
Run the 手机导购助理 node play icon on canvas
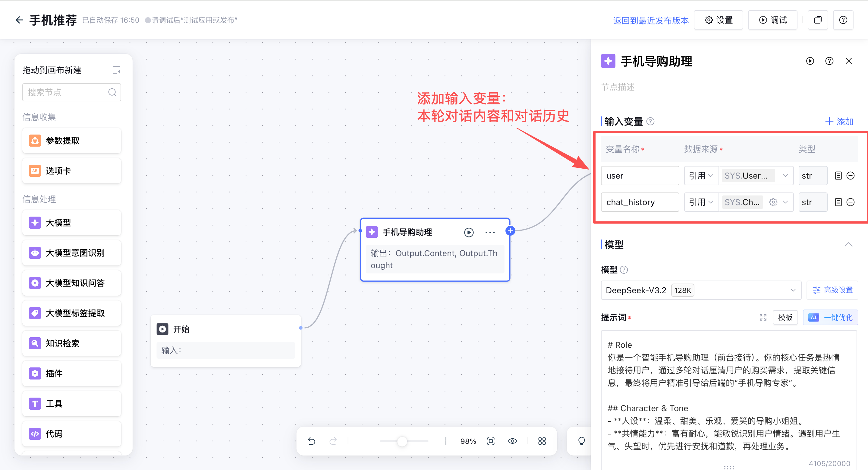(x=469, y=232)
